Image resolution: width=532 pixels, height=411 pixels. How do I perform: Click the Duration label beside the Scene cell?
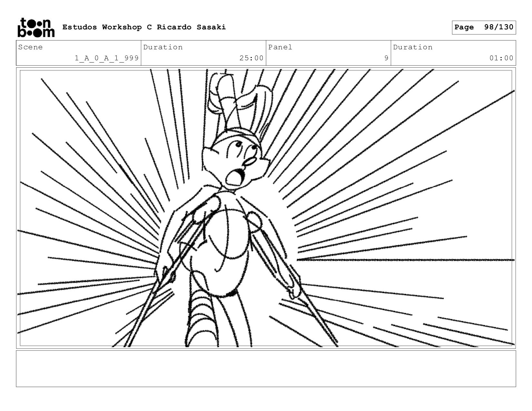point(163,47)
